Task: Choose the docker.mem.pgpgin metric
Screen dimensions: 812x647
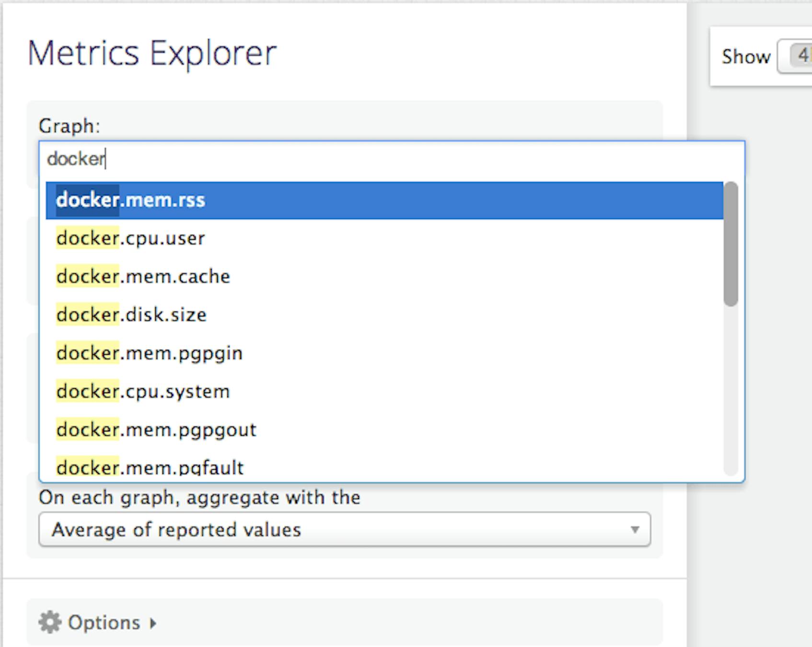Action: pos(149,353)
